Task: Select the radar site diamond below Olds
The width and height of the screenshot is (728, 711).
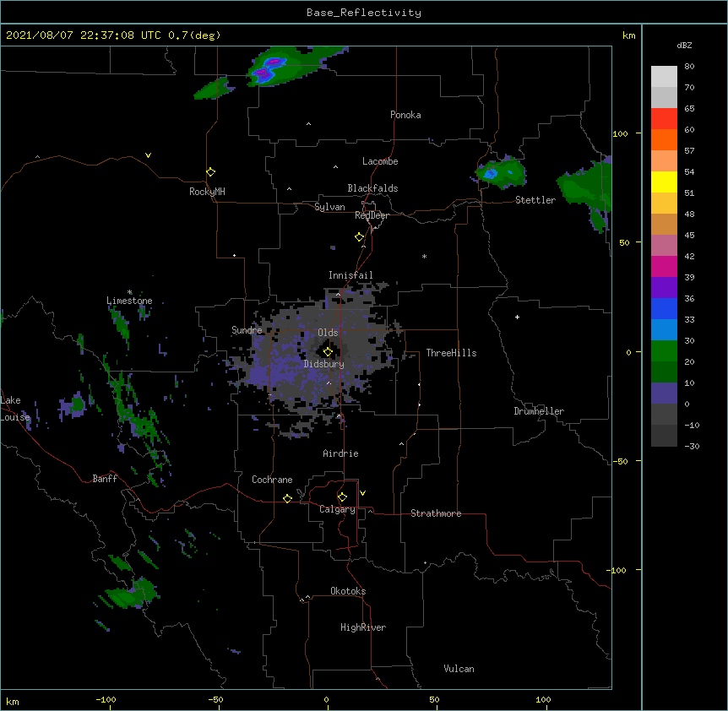Action: pyautogui.click(x=328, y=351)
